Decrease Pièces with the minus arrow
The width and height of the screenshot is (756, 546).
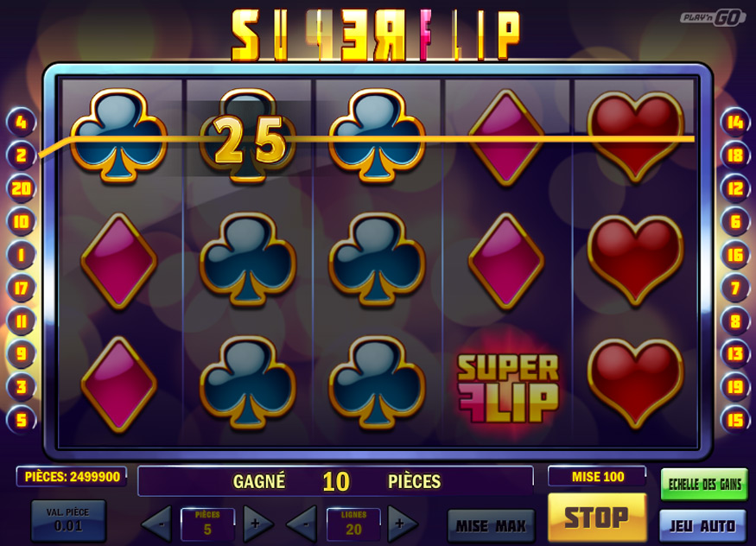click(x=157, y=524)
